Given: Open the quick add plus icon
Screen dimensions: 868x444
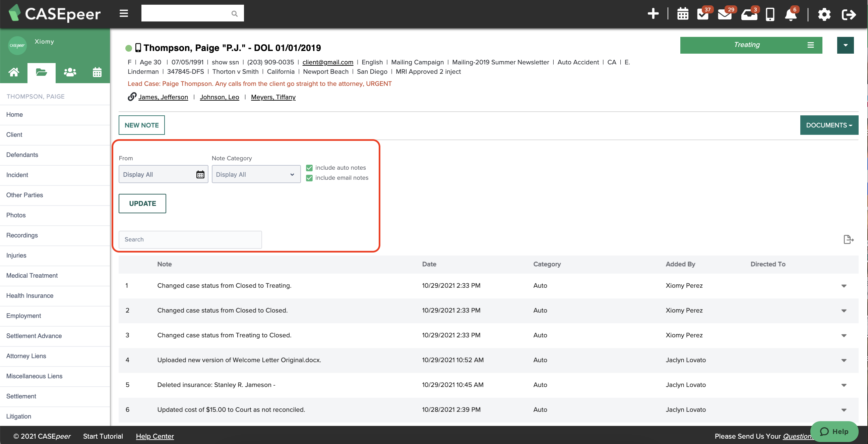Looking at the screenshot, I should tap(653, 14).
